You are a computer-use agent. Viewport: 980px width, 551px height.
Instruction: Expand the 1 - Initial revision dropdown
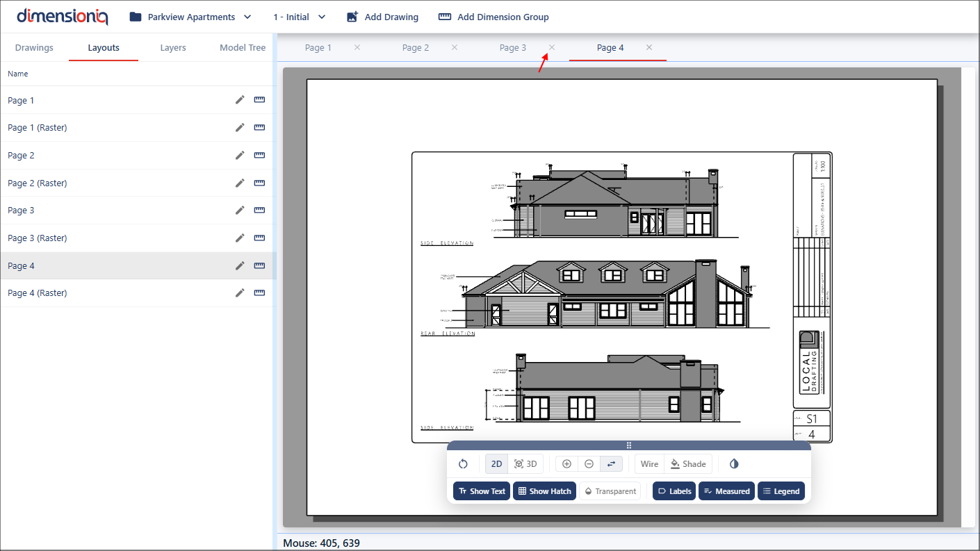[299, 17]
